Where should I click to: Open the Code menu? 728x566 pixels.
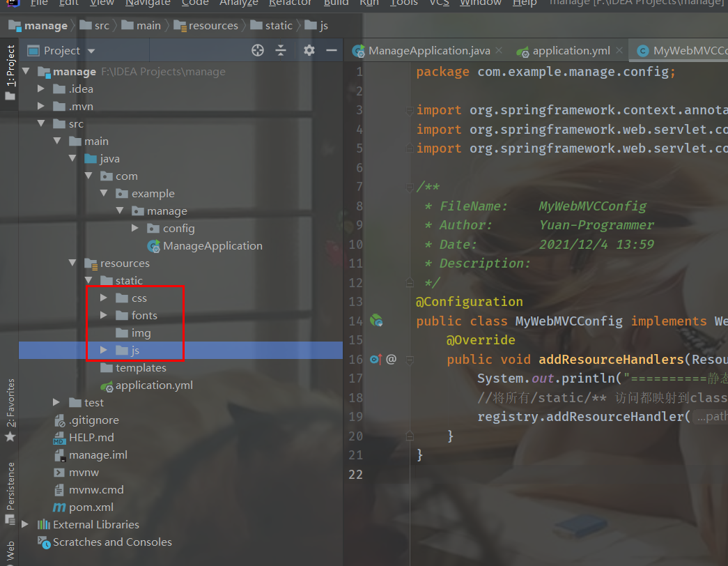(x=195, y=3)
